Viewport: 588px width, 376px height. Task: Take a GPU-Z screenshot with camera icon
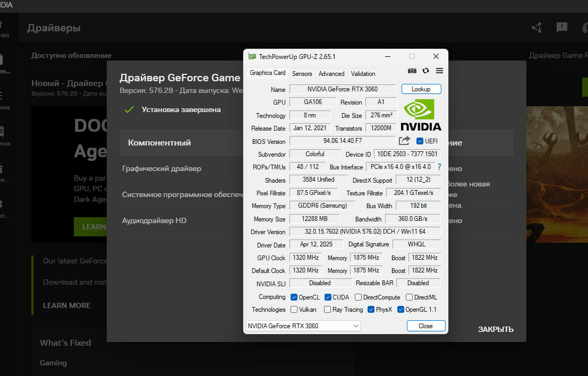(x=412, y=71)
